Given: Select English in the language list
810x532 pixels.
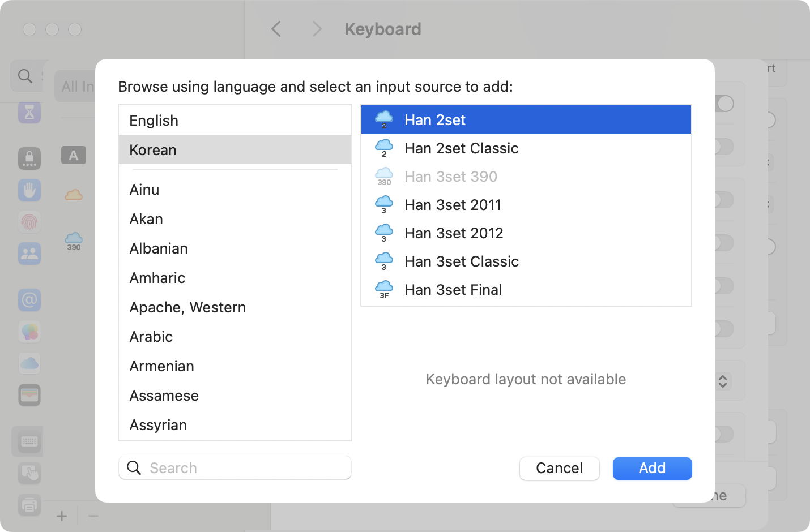Looking at the screenshot, I should tap(154, 121).
